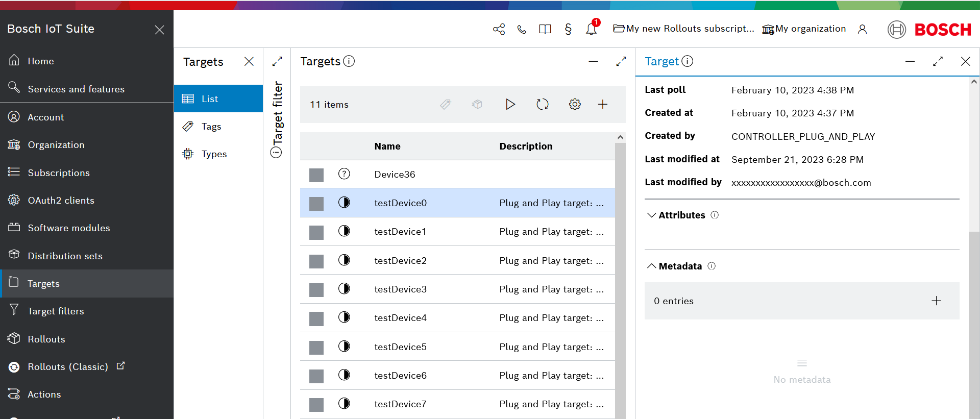Screen dimensions: 980x419
Task: Select the Device36 row checkbox
Action: [316, 175]
